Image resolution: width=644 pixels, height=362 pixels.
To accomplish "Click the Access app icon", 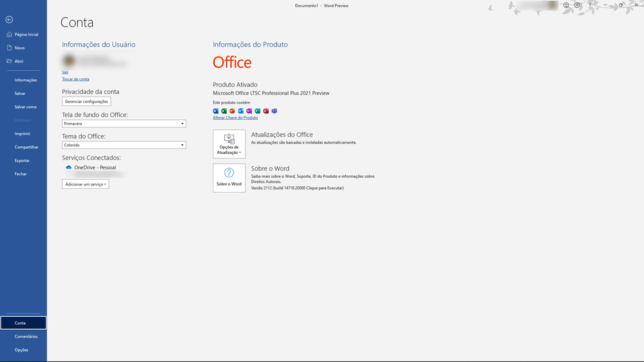I will (x=266, y=111).
